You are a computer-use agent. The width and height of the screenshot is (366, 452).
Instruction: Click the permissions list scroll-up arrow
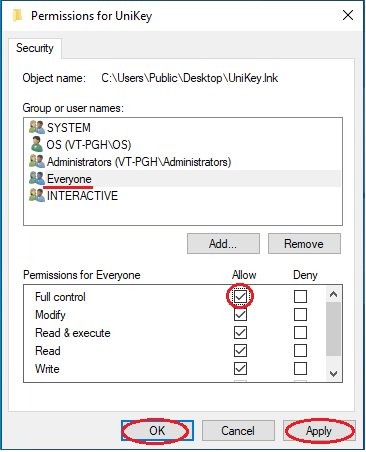point(333,294)
